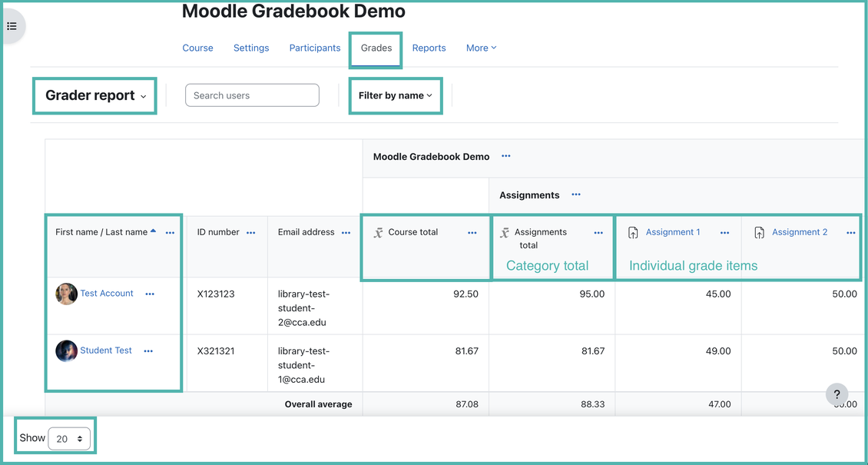The image size is (868, 465).
Task: Click library-test-student-2@cca.edu email cell
Action: [303, 307]
